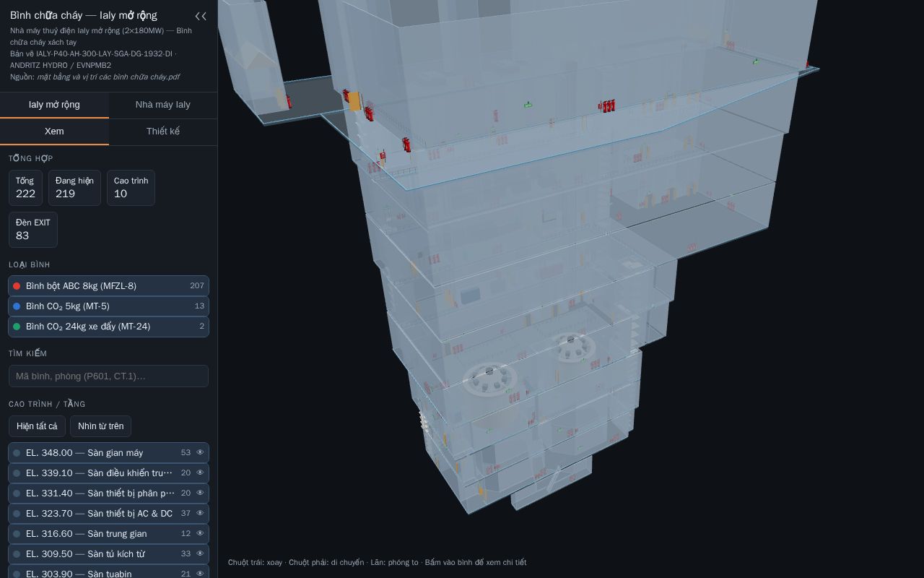Select the Bình CO₂ 24kg xe đẩy (MT-24) label
This screenshot has height=578, width=924.
tap(88, 327)
